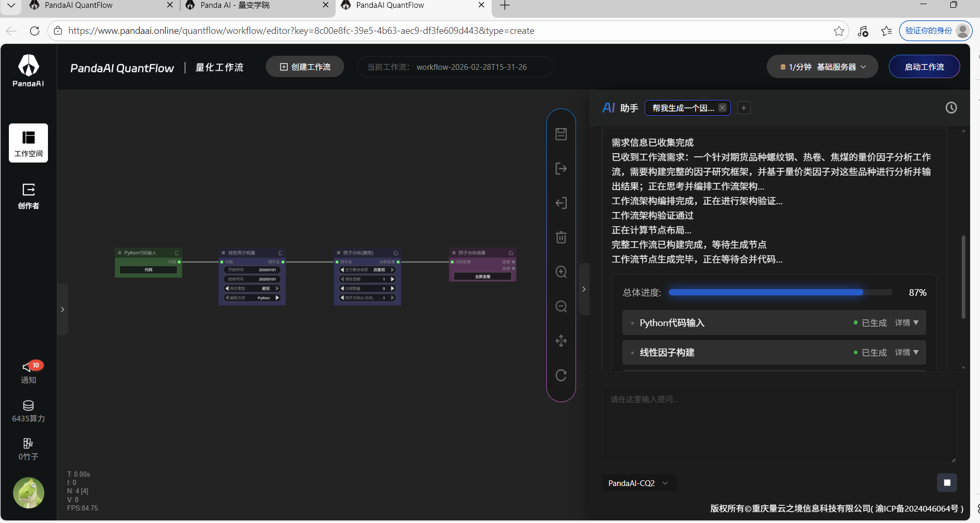Click the export arrow icon in vertical toolbar

[561, 168]
